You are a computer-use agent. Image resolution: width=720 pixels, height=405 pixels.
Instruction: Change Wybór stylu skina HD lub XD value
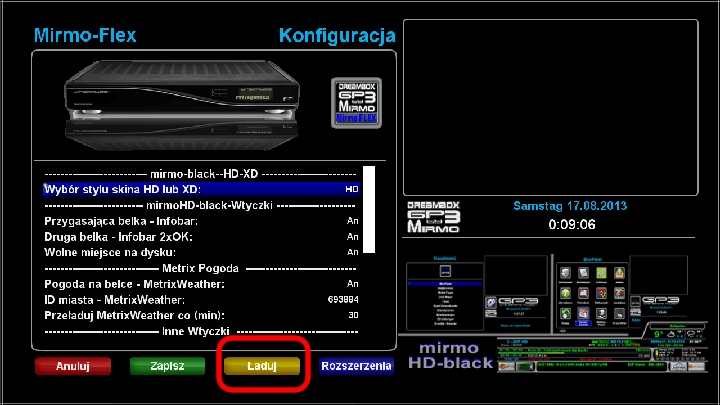coord(200,188)
